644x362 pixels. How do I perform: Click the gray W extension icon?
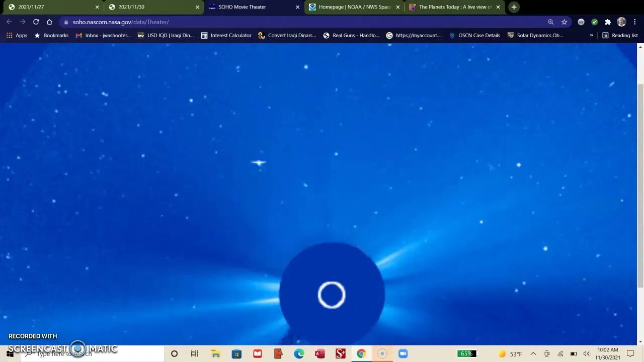pyautogui.click(x=581, y=22)
